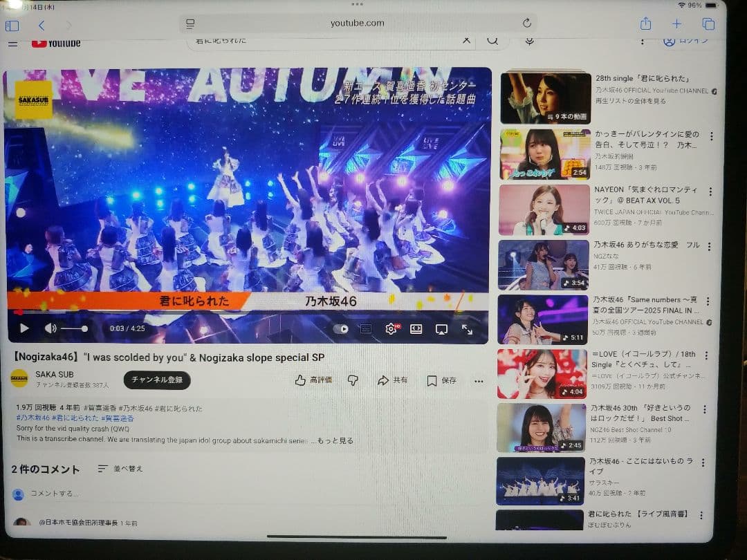Expand the description with もっと見る
The image size is (747, 560).
tap(335, 440)
